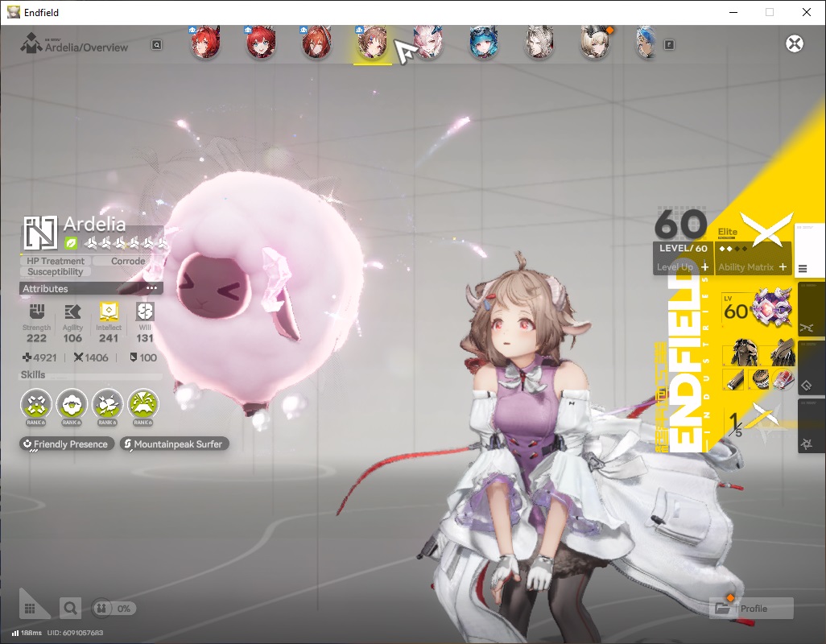Open the rod-shaped kit equipment slot
Viewport: 826px width, 644px height.
click(x=733, y=379)
